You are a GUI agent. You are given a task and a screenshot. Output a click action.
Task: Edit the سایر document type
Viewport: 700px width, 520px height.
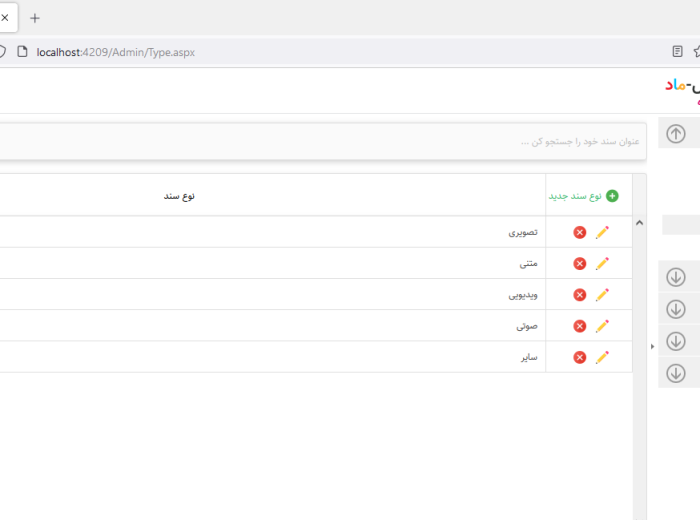(x=602, y=357)
